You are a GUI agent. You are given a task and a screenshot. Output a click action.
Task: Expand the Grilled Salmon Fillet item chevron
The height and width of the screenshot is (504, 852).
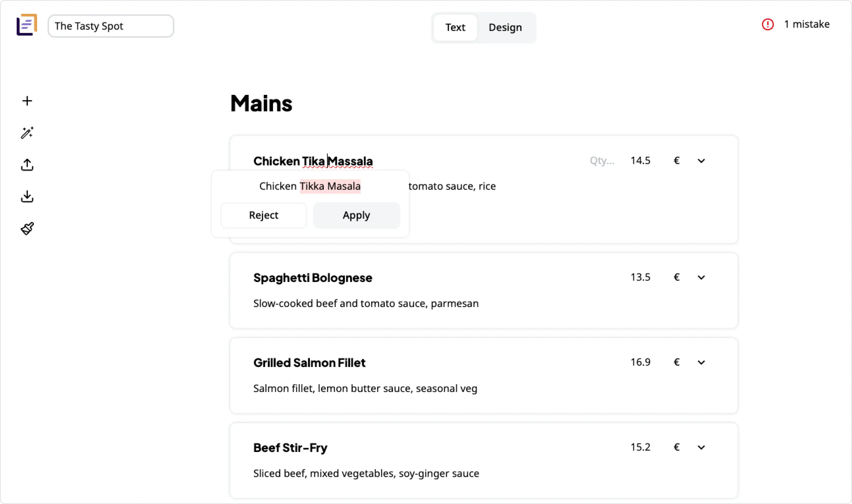point(701,362)
